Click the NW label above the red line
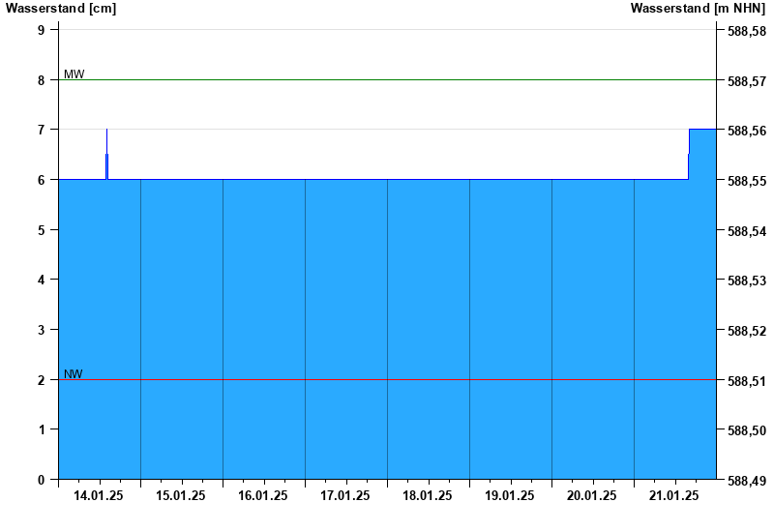The image size is (774, 532). (74, 373)
